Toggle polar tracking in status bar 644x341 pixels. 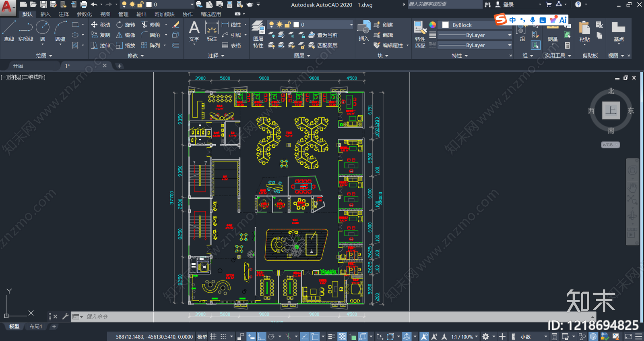[x=272, y=337]
